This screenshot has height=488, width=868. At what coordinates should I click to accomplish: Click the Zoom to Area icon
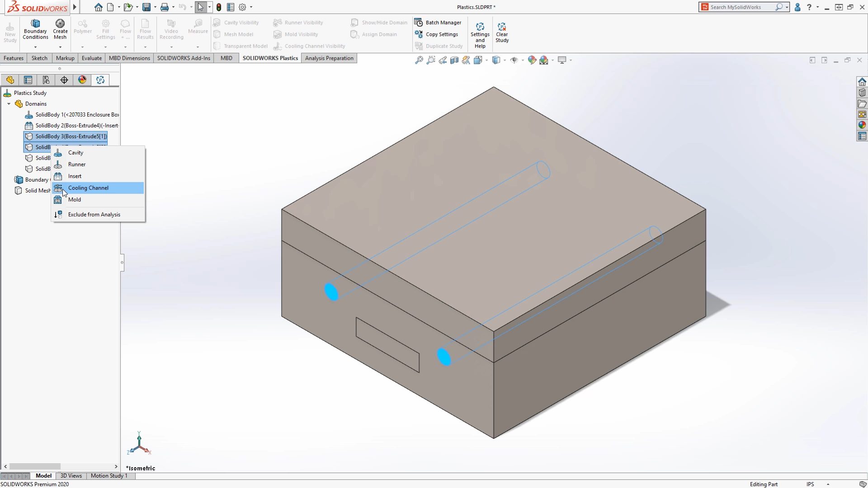(431, 60)
